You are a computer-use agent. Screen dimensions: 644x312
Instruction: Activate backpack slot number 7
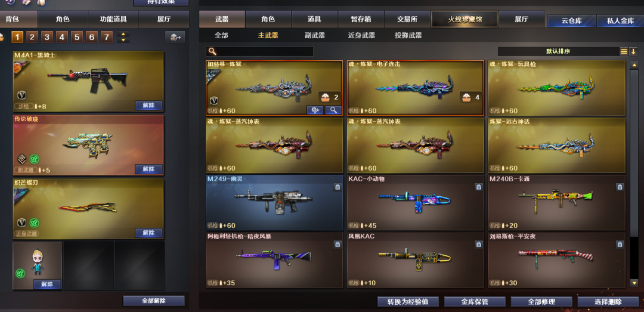point(106,38)
